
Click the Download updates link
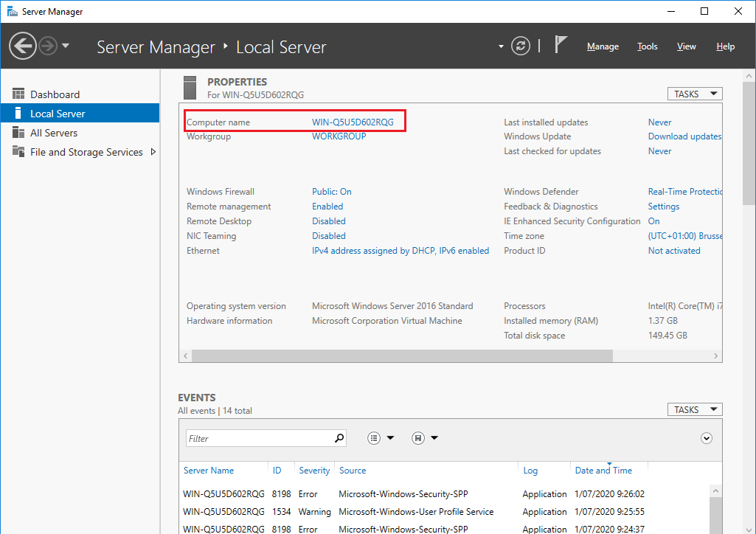(x=684, y=136)
